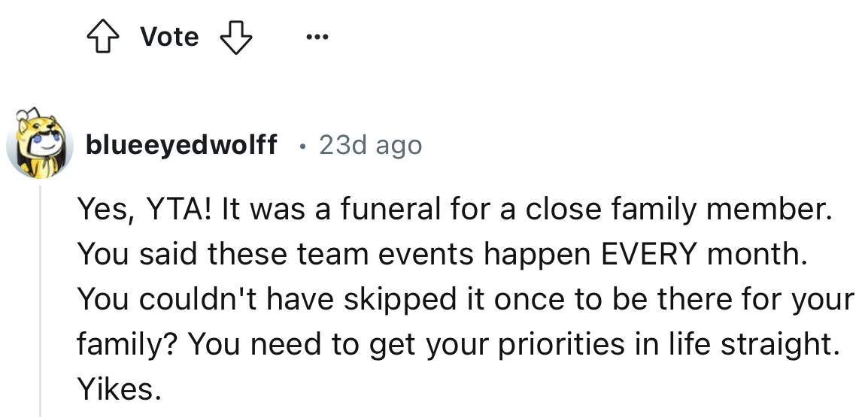
Task: Downvote using the down arrow icon
Action: [x=235, y=37]
